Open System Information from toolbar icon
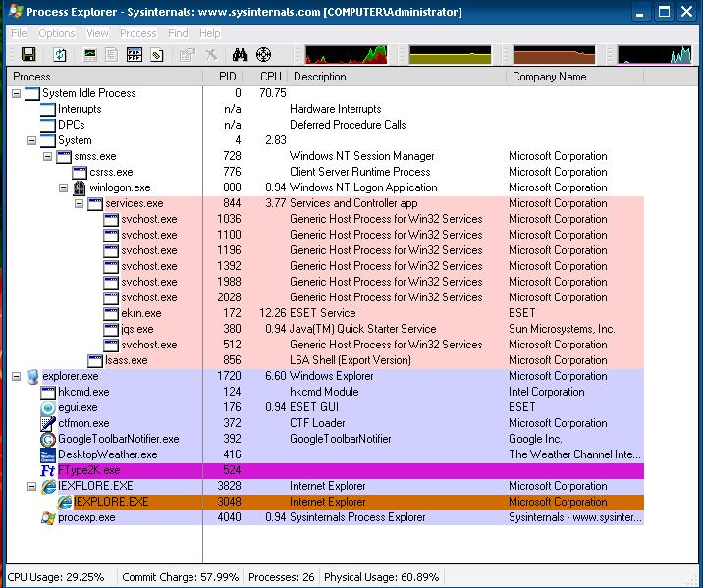The width and height of the screenshot is (703, 588). click(x=90, y=55)
